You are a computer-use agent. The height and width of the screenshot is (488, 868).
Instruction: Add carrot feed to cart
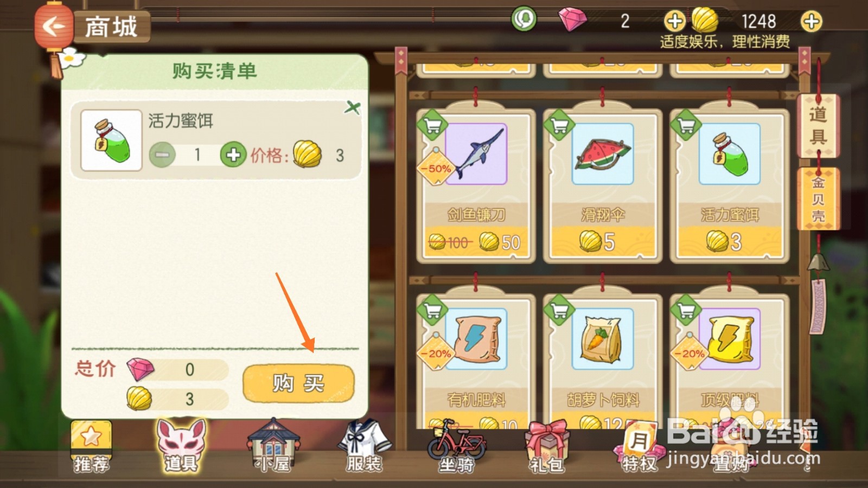point(559,311)
